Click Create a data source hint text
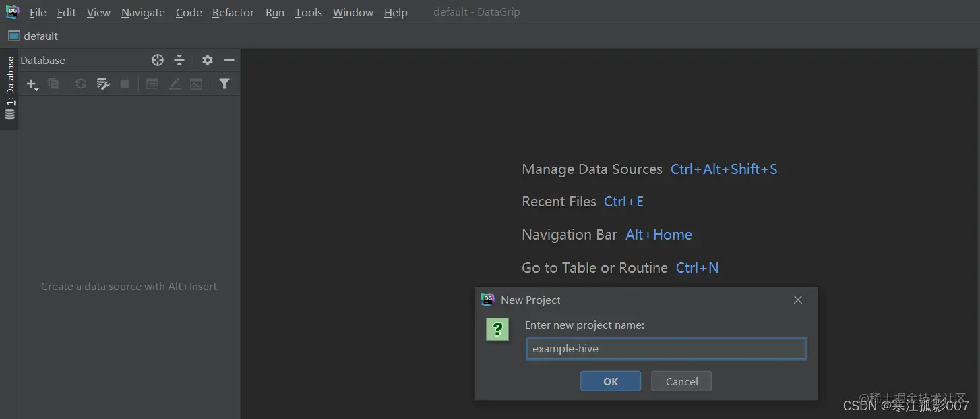This screenshot has height=419, width=980. (129, 286)
